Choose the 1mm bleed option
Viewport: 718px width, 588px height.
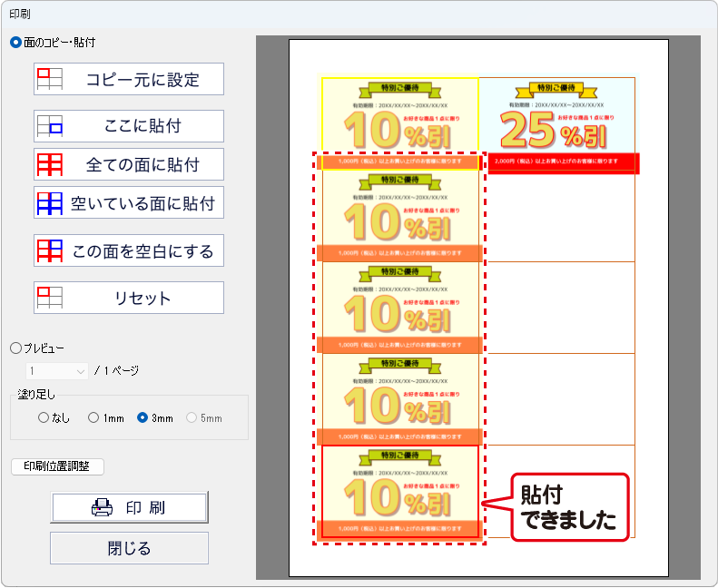(93, 418)
